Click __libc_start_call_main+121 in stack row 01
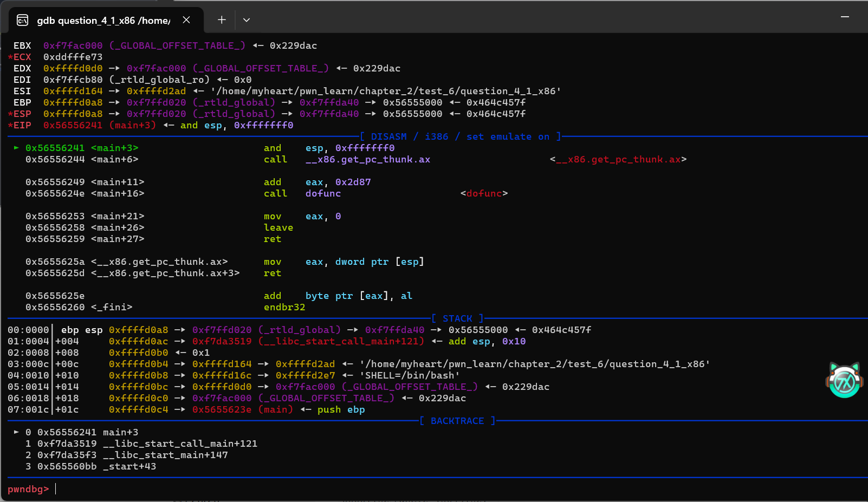This screenshot has height=502, width=868. pyautogui.click(x=342, y=341)
